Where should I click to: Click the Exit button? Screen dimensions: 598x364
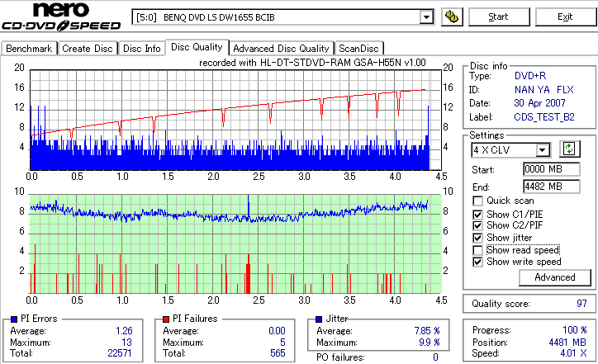(565, 17)
